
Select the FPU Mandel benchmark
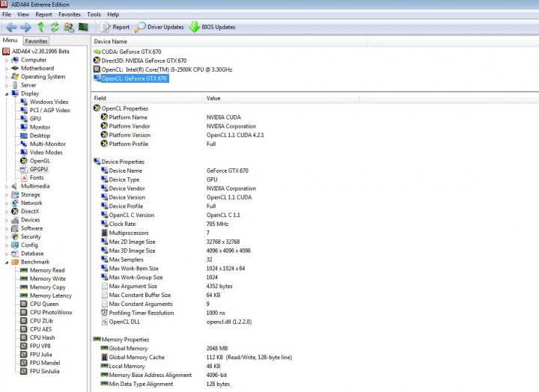[x=45, y=363]
